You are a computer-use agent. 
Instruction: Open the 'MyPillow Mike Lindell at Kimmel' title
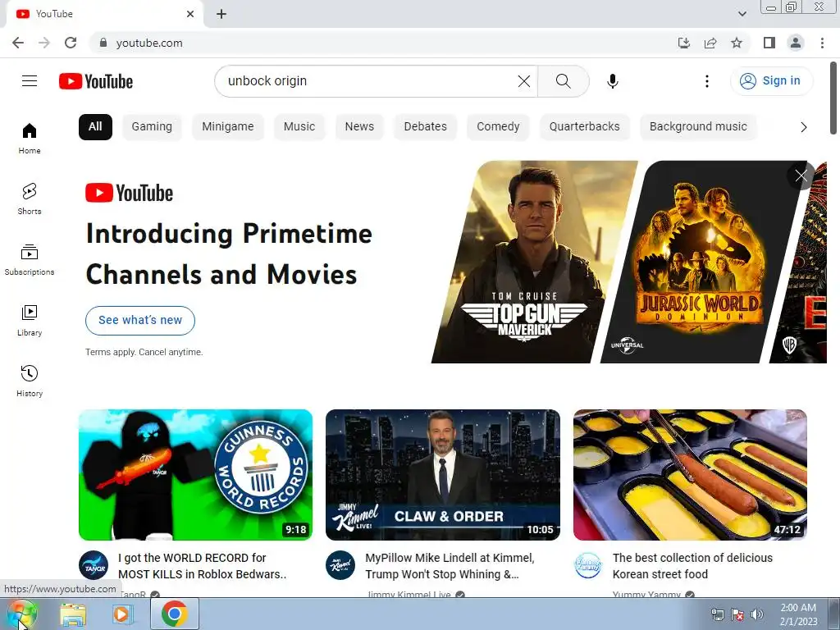450,566
